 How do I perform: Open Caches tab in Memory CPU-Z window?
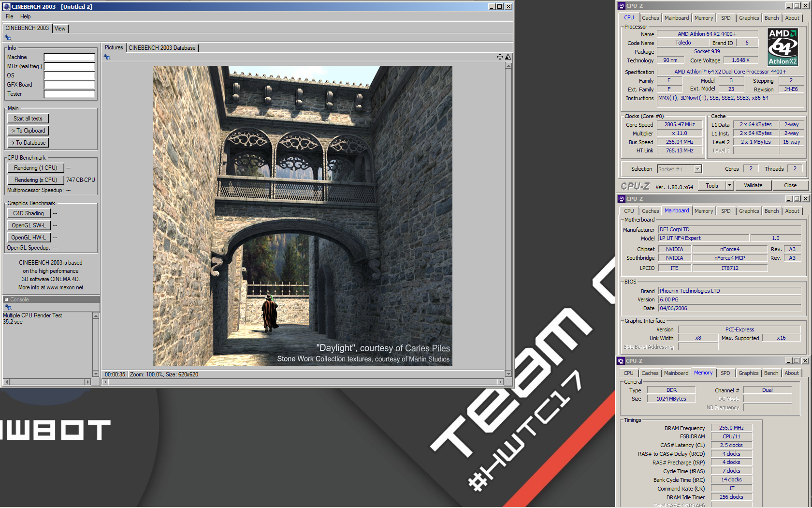(x=650, y=373)
